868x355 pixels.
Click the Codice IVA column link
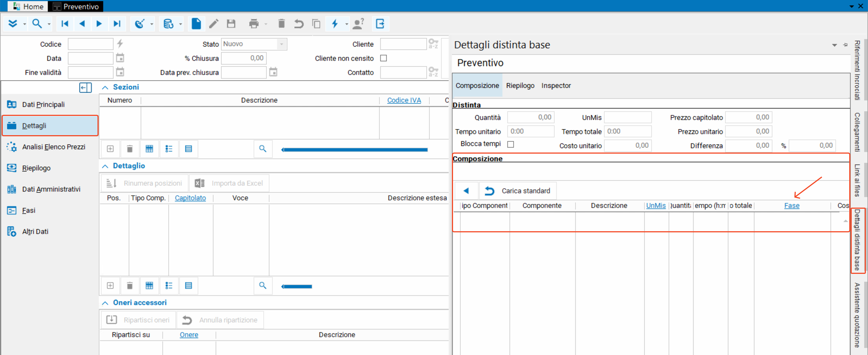point(404,100)
